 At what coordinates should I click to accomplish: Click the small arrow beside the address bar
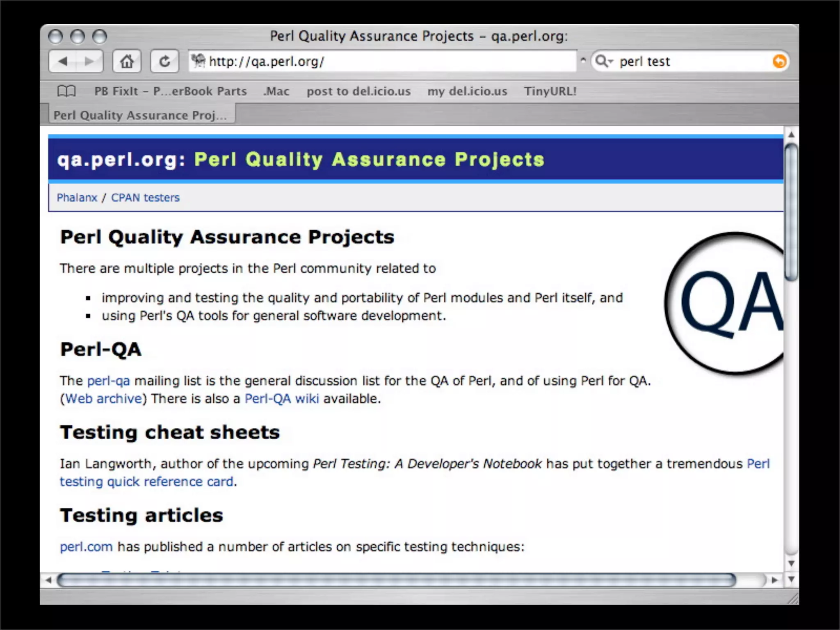click(583, 60)
